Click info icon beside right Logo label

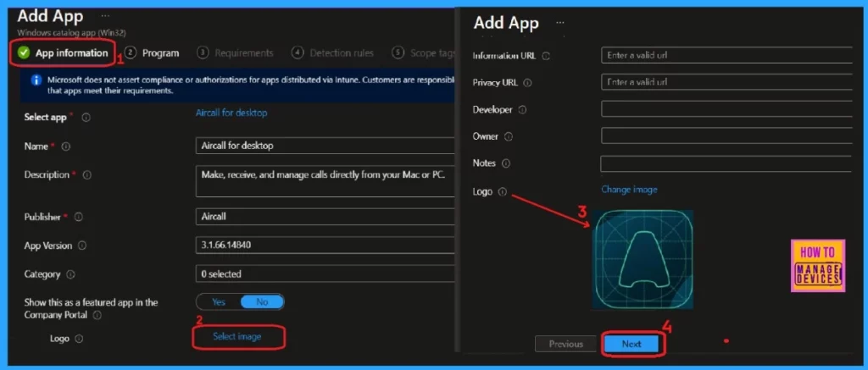502,192
